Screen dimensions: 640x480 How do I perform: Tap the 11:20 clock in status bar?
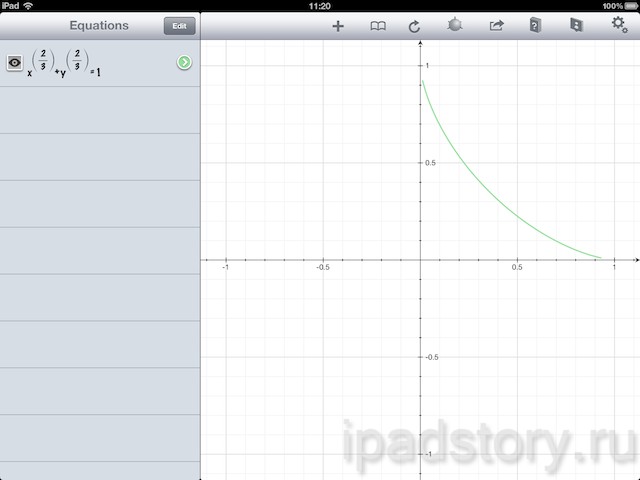(320, 6)
